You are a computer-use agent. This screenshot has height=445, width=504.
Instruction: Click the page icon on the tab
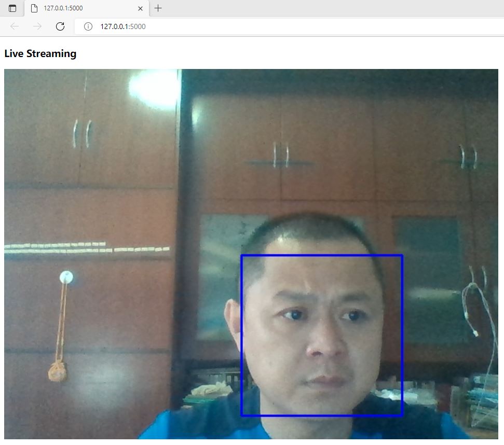point(34,8)
